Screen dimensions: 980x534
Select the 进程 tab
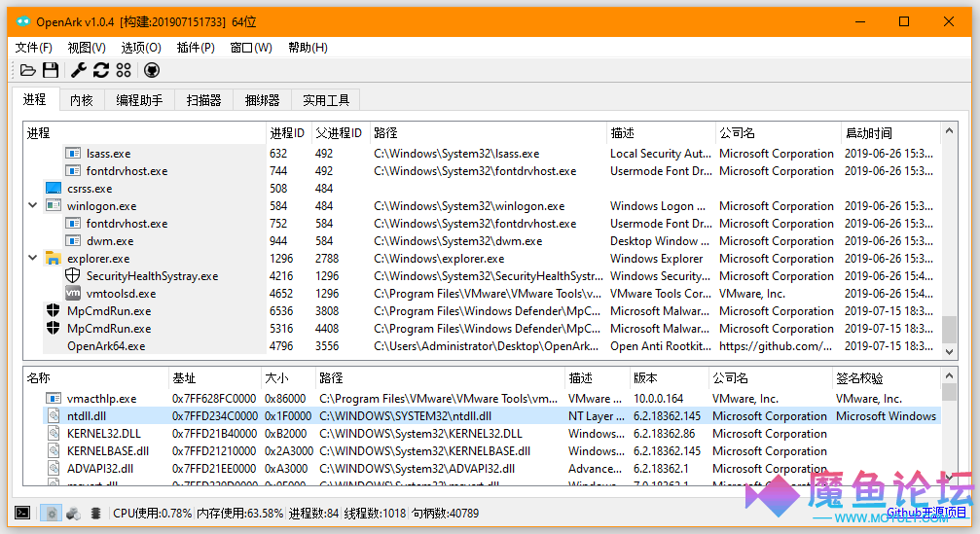coord(35,99)
